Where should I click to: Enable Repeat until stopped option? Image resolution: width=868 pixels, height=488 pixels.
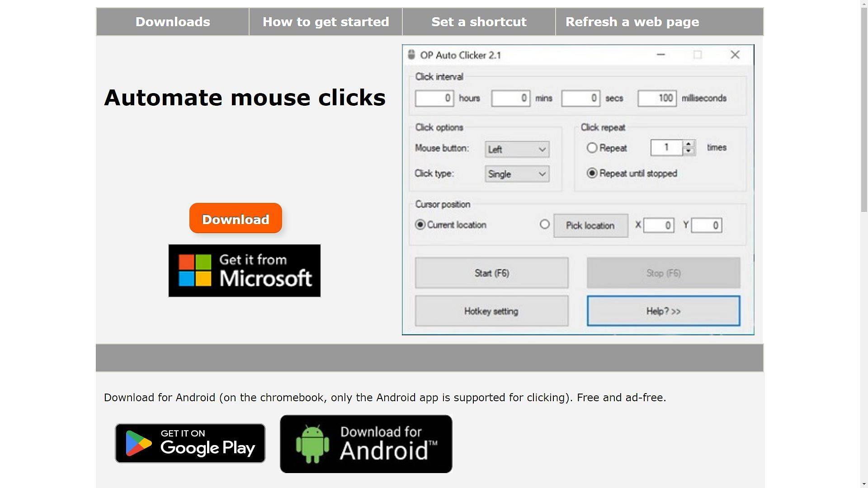pyautogui.click(x=592, y=174)
